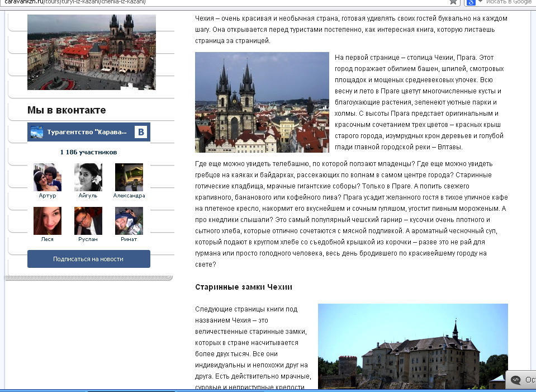Click the browser address bar URL
536x392 pixels.
[75, 2]
